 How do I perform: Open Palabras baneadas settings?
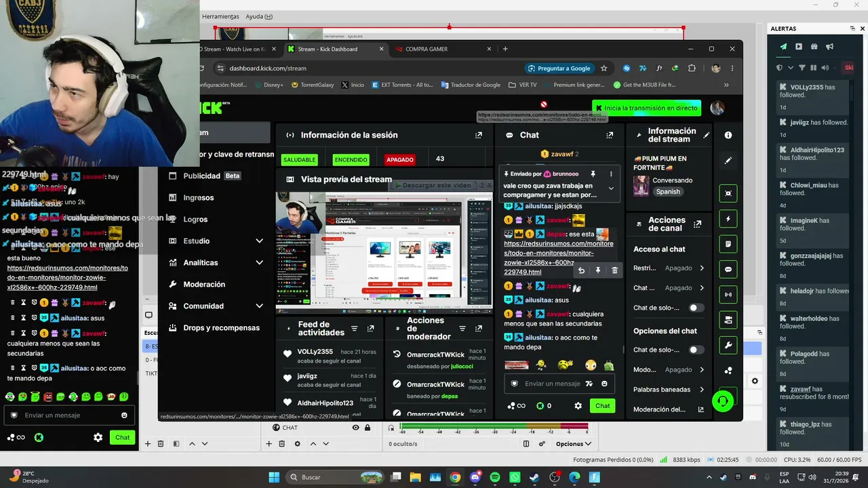point(669,390)
